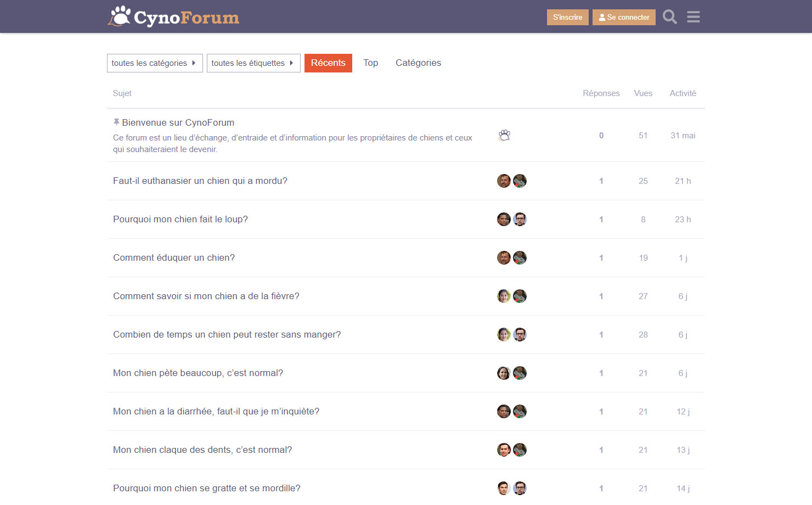Click last avatar on 'Comment éduquer un chien' row
Viewport: 812px width, 505px height.
point(520,257)
